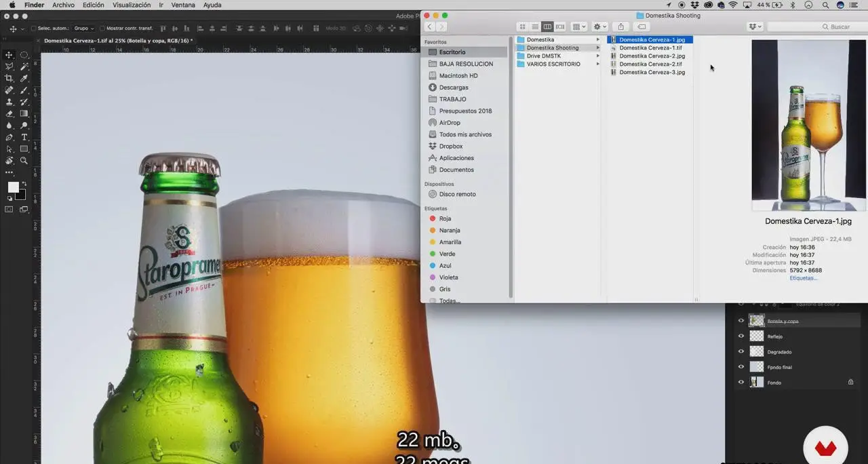Open the Edición menu
Viewport: 868px width, 464px height.
point(94,5)
